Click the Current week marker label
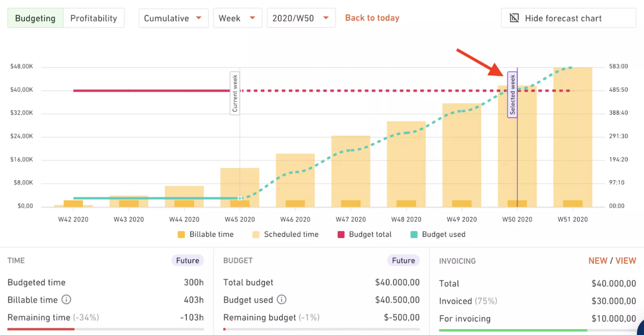The width and height of the screenshot is (644, 335). click(235, 93)
